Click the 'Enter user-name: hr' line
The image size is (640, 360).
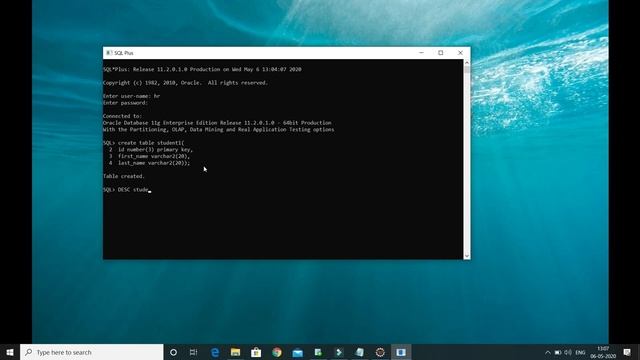pyautogui.click(x=131, y=96)
